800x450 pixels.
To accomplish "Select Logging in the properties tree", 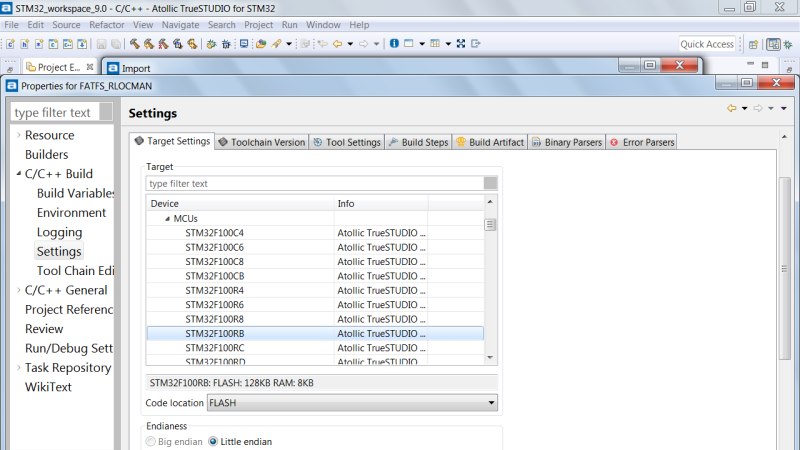I will pyautogui.click(x=59, y=232).
